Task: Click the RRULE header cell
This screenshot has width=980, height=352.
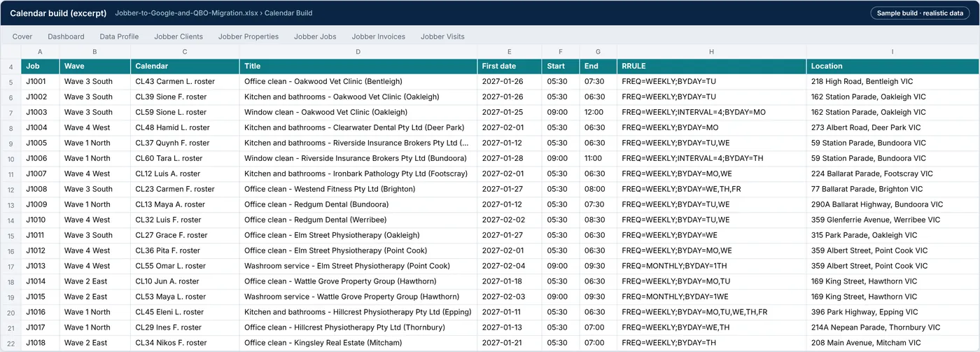Action: pos(711,66)
